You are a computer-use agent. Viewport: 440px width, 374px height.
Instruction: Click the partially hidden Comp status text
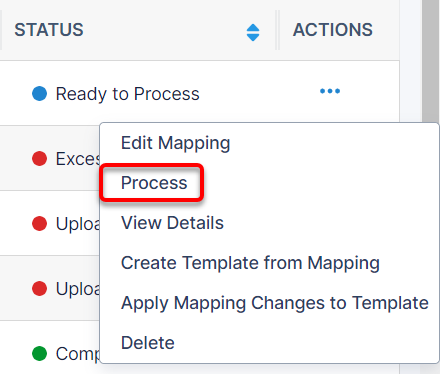coord(78,354)
